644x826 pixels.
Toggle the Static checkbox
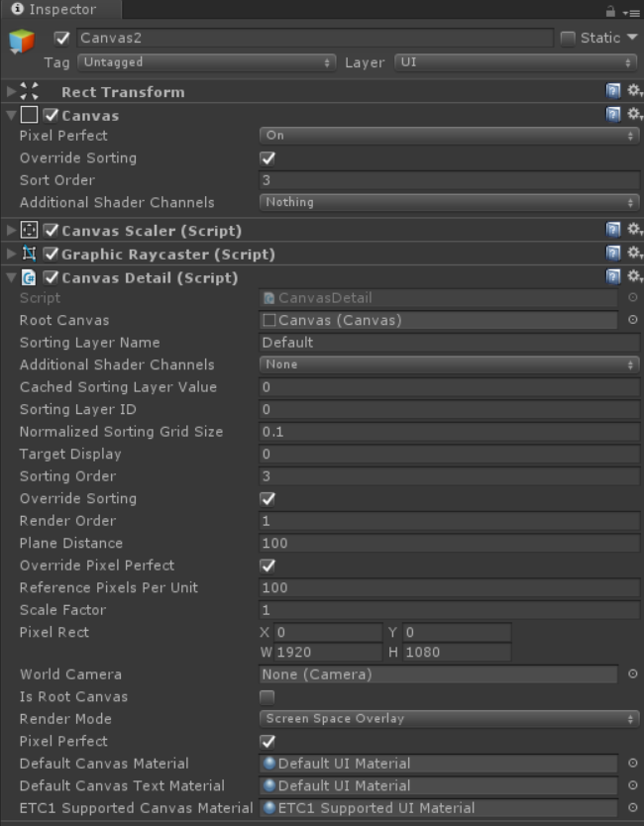point(568,39)
